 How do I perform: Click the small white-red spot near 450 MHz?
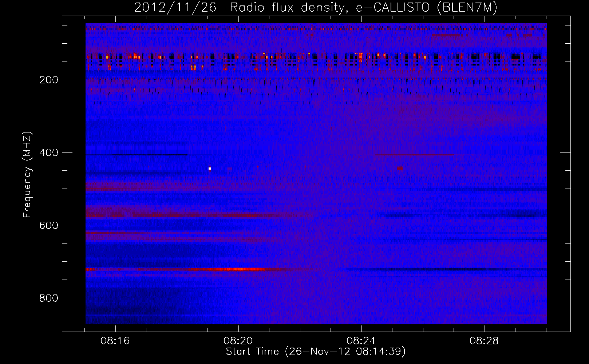210,169
